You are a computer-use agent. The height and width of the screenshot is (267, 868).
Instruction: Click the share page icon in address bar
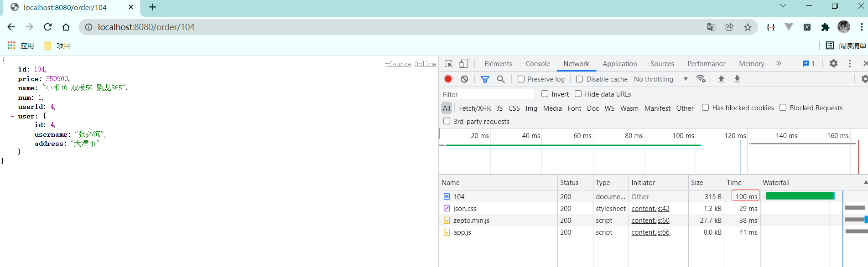coord(729,27)
